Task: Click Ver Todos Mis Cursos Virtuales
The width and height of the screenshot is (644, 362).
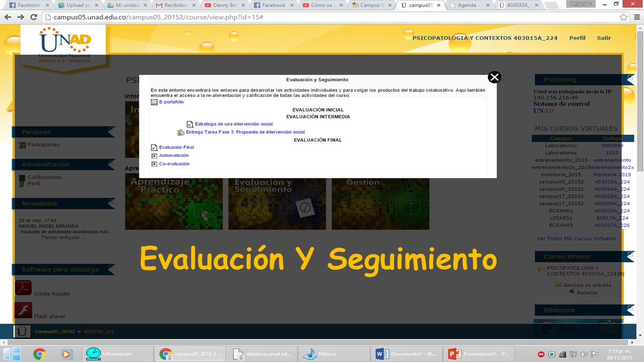Action: [576, 238]
